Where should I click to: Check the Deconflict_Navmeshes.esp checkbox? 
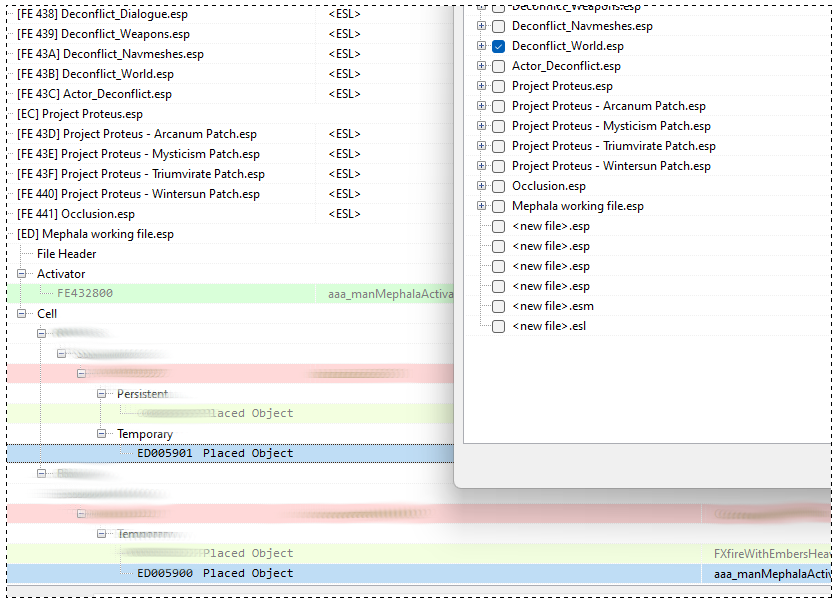pos(498,26)
